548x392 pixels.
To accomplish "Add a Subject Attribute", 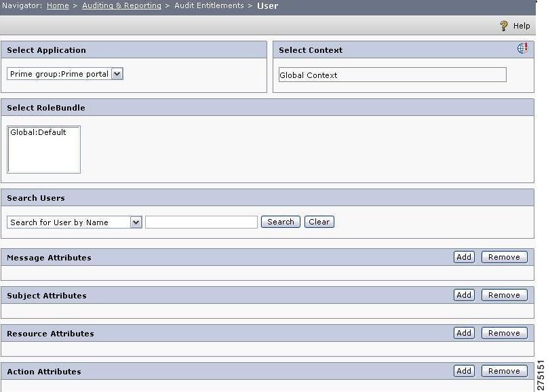I will click(464, 295).
